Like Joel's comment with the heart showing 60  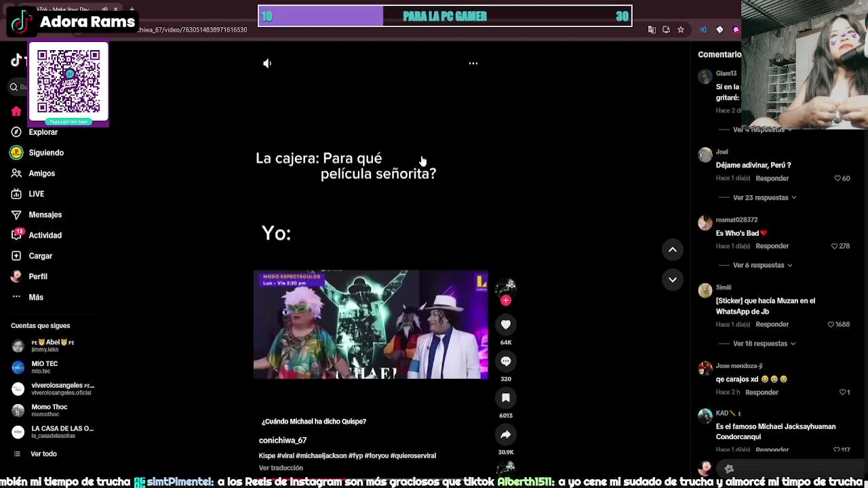coord(838,178)
